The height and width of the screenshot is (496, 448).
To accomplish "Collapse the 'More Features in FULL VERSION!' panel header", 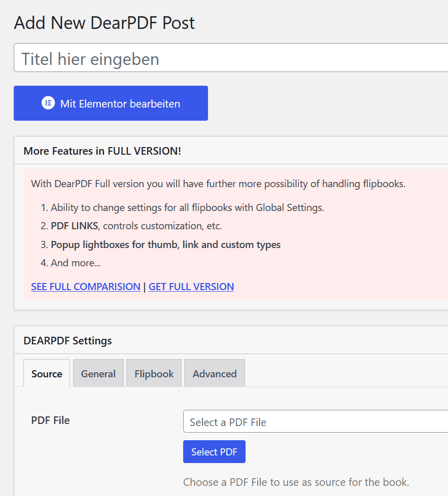I will point(231,151).
